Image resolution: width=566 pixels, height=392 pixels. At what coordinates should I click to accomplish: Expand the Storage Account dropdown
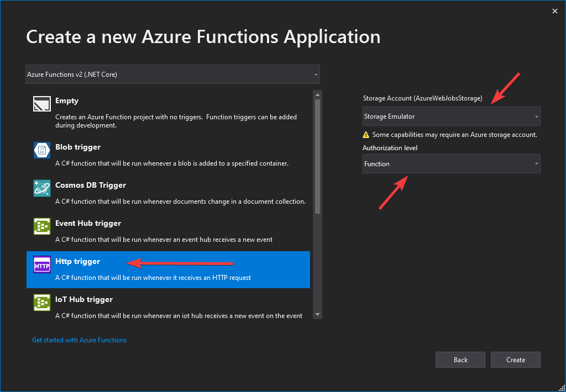point(451,116)
